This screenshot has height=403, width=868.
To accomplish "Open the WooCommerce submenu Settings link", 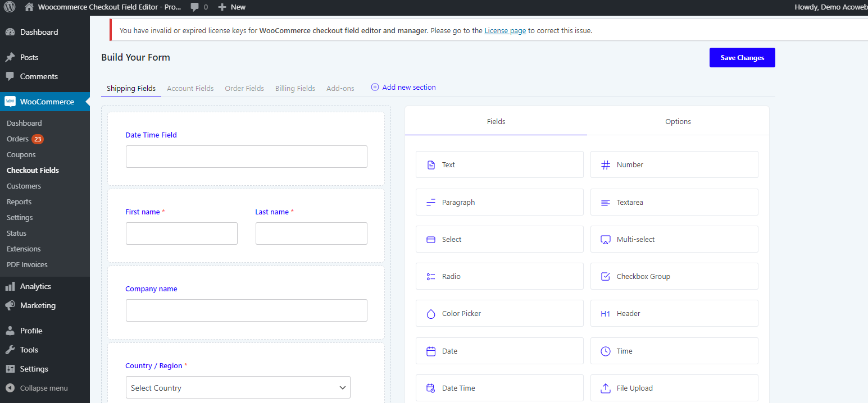I will coord(20,217).
